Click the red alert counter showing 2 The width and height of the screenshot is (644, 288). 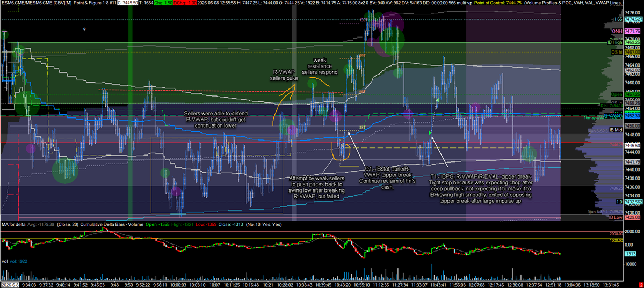coord(640,285)
